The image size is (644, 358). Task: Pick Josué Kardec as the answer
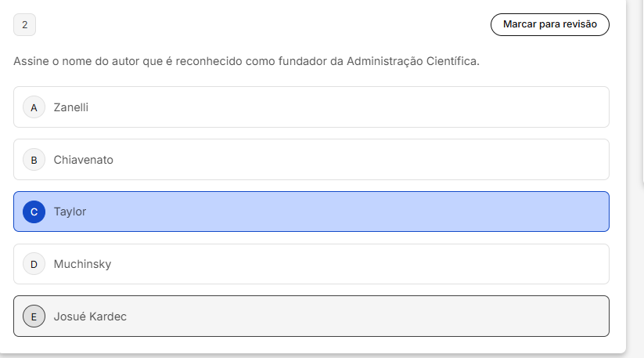311,316
